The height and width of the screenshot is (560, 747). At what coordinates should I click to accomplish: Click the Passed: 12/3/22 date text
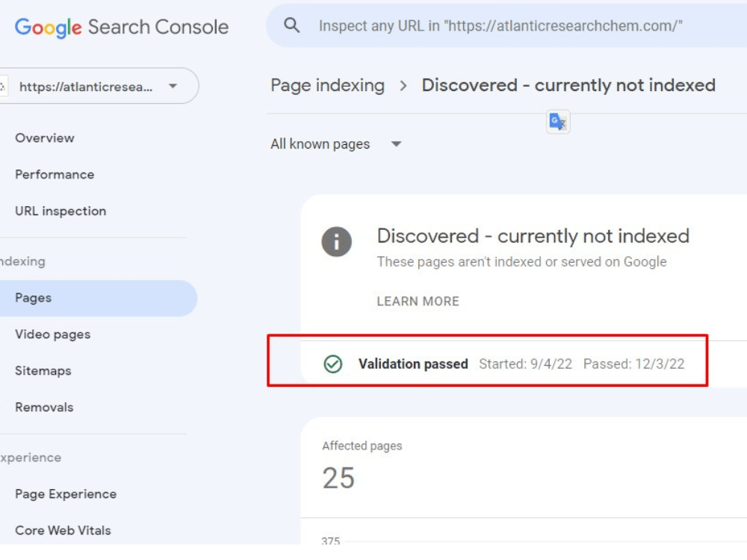(633, 364)
